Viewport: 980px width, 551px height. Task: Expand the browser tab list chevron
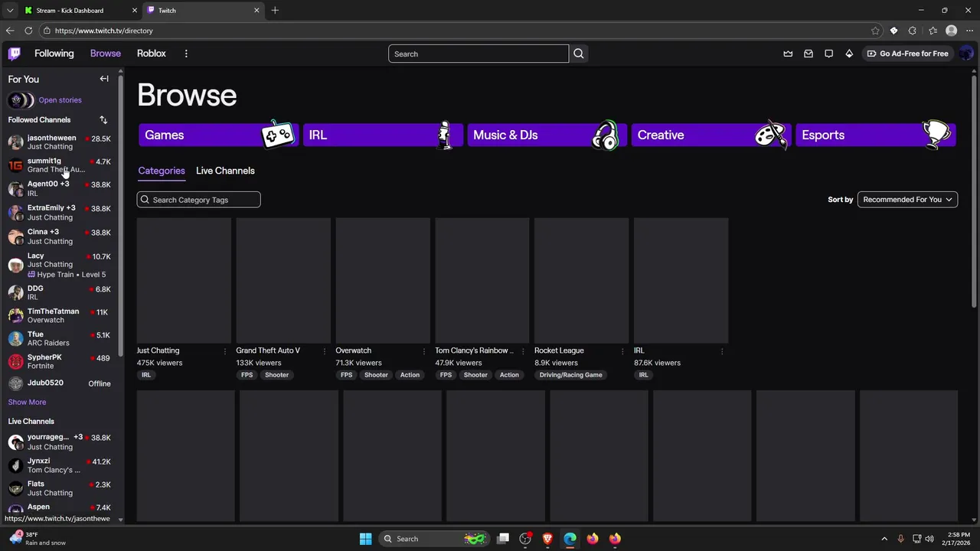(9, 10)
